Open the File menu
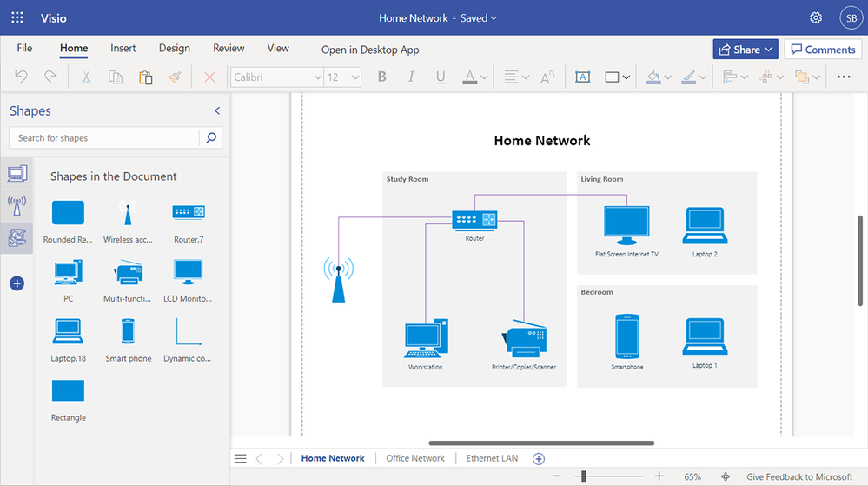868x486 pixels. pos(24,48)
